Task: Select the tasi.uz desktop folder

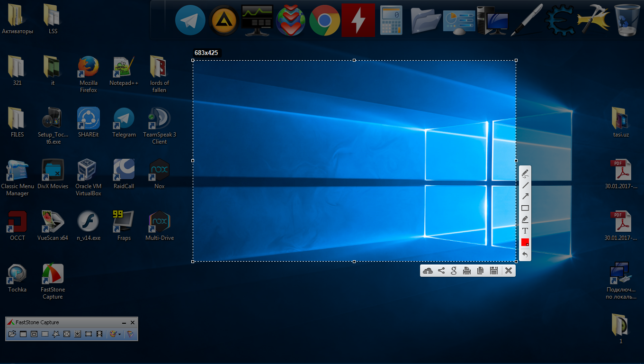Action: click(621, 123)
